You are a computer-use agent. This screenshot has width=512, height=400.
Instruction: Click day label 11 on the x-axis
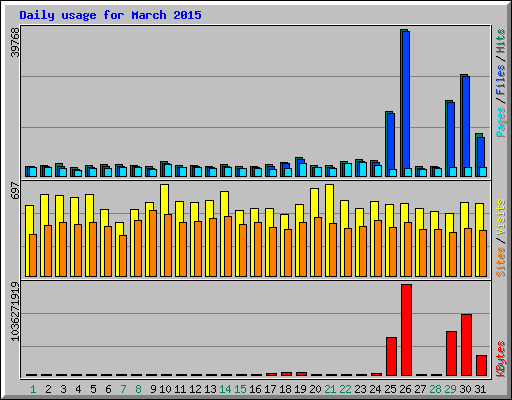[180, 389]
